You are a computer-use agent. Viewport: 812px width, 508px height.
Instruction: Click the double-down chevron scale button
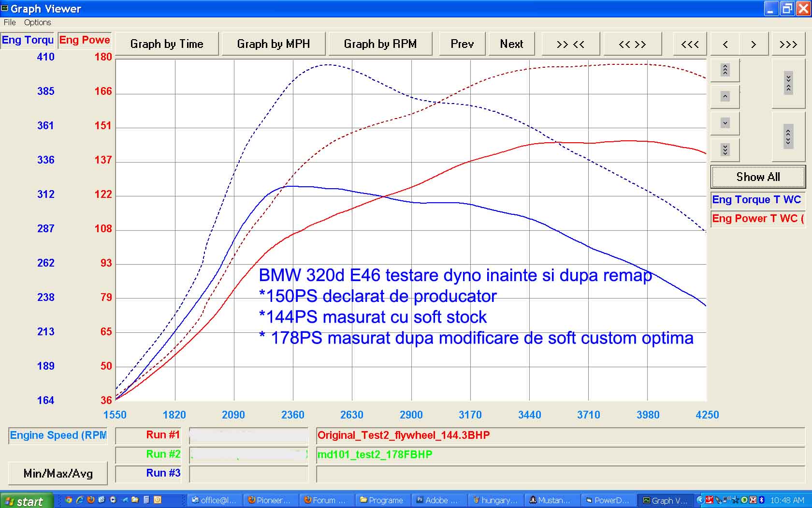point(725,149)
